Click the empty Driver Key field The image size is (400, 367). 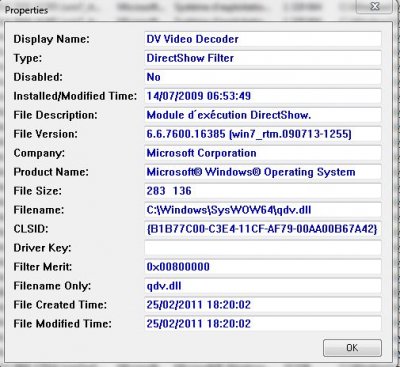[x=263, y=248]
